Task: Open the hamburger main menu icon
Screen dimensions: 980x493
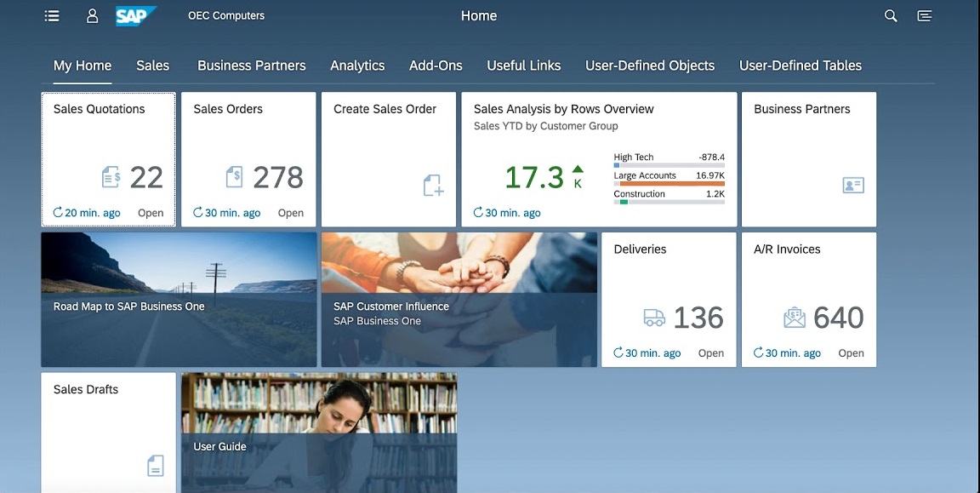Action: 52,16
